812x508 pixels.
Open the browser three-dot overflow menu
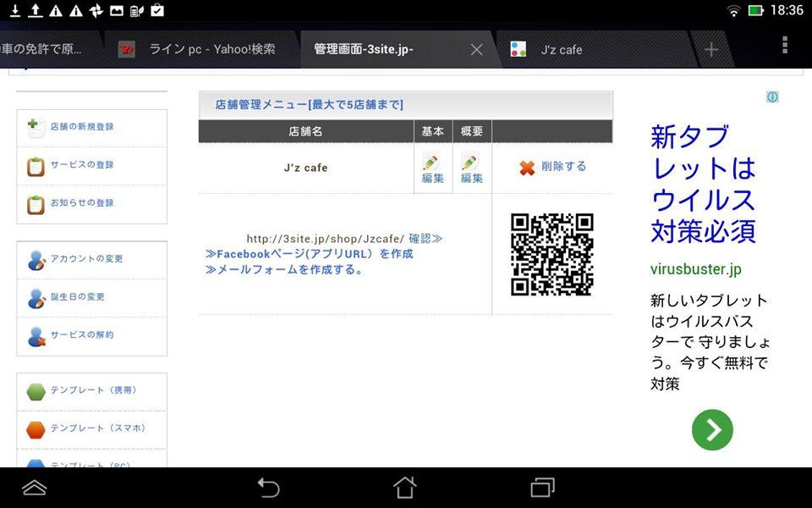785,46
